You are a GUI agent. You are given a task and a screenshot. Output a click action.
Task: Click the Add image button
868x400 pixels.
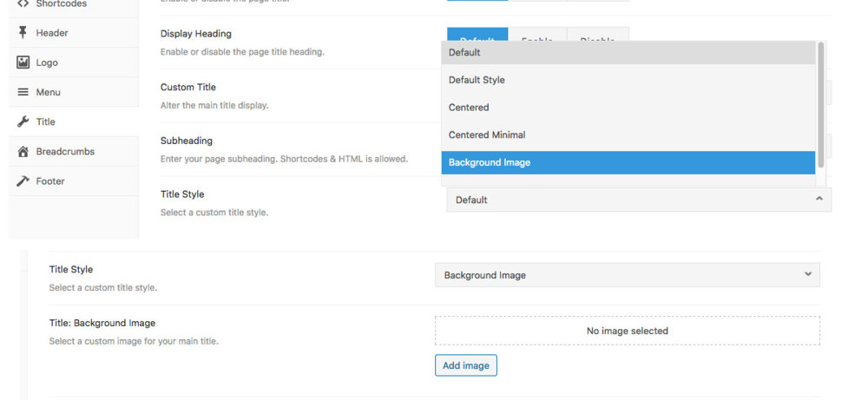[x=465, y=365]
